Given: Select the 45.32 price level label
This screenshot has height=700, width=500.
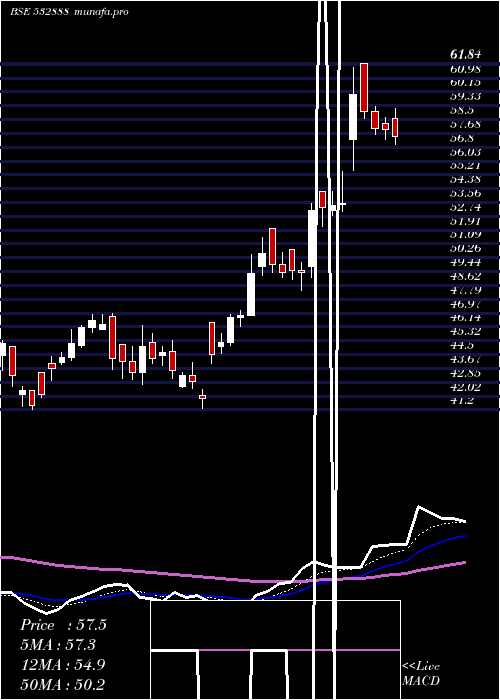Looking at the screenshot, I should [466, 332].
